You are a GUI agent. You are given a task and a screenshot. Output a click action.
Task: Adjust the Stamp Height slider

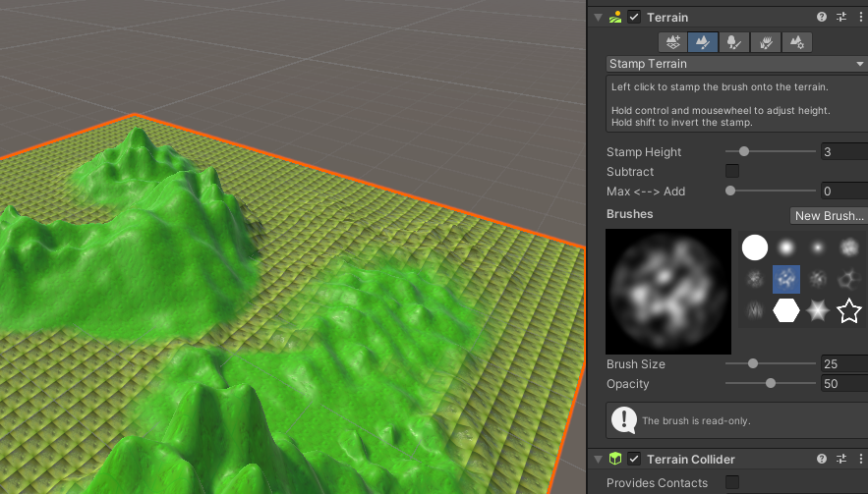pos(771,151)
